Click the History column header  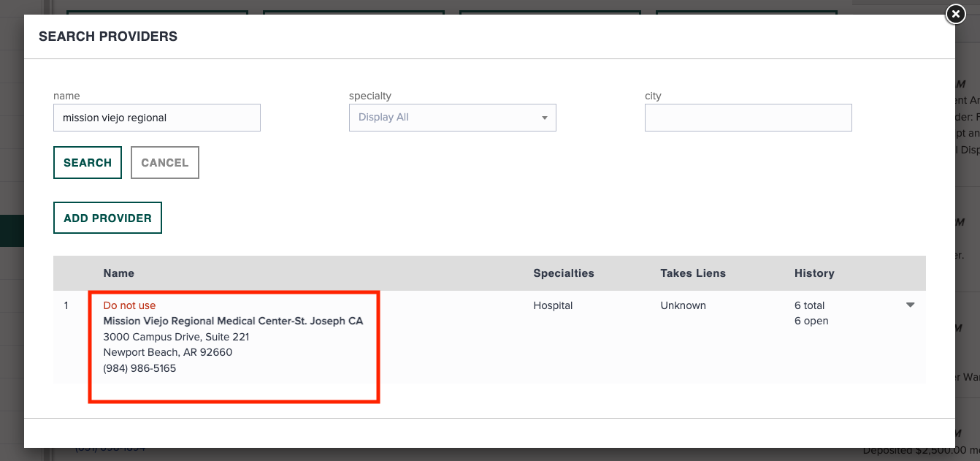tap(814, 273)
